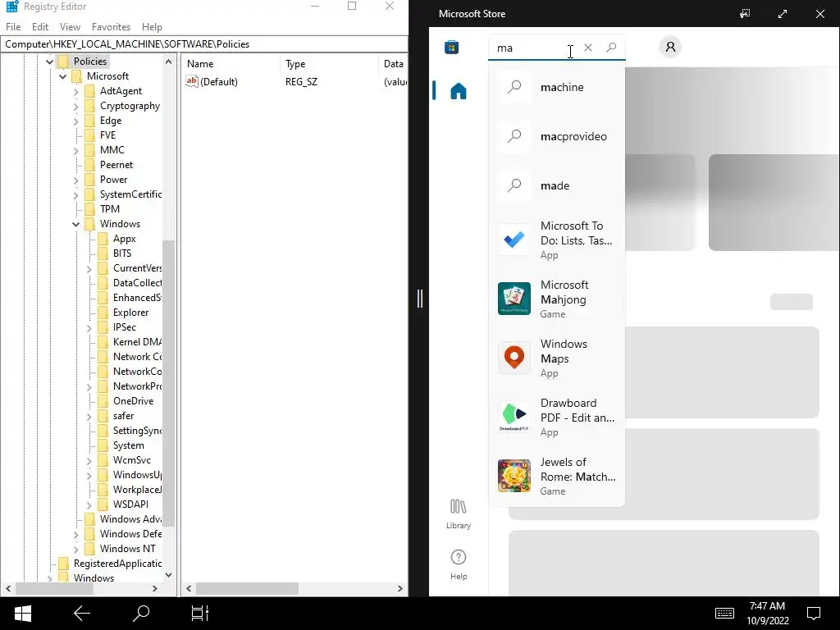This screenshot has width=840, height=630.
Task: Select the FVE registry key
Action: click(x=107, y=135)
